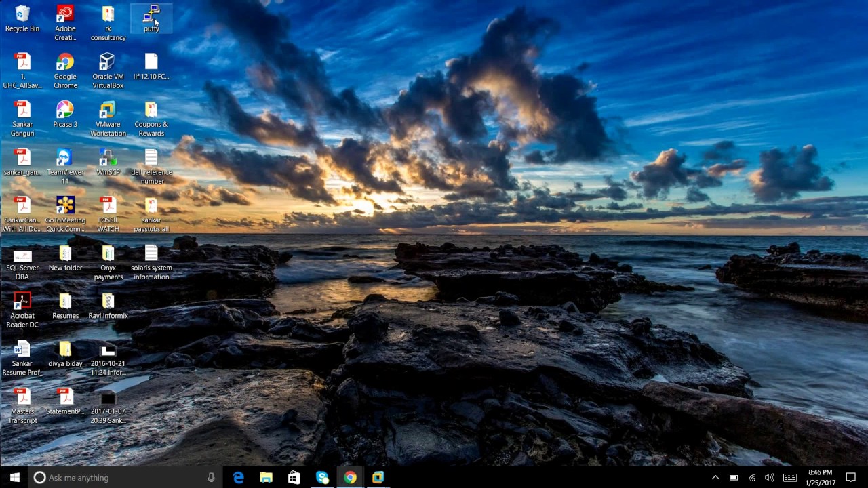The width and height of the screenshot is (868, 488).
Task: Select the putty desktop shortcut
Action: 151,19
